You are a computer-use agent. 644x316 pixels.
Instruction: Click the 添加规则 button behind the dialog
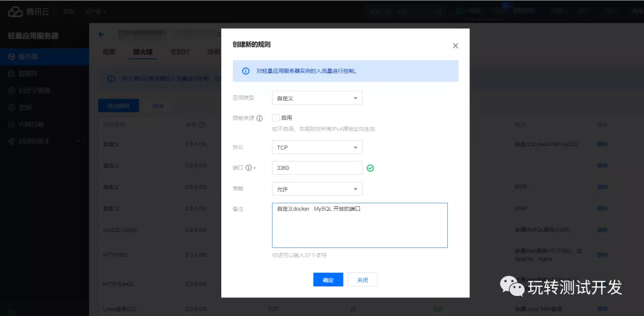pos(119,106)
